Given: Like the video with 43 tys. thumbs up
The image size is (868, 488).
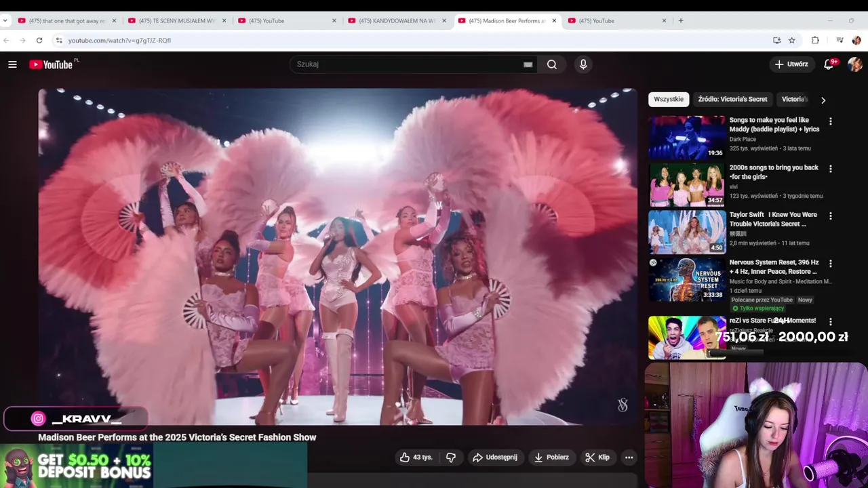Looking at the screenshot, I should pos(416,457).
